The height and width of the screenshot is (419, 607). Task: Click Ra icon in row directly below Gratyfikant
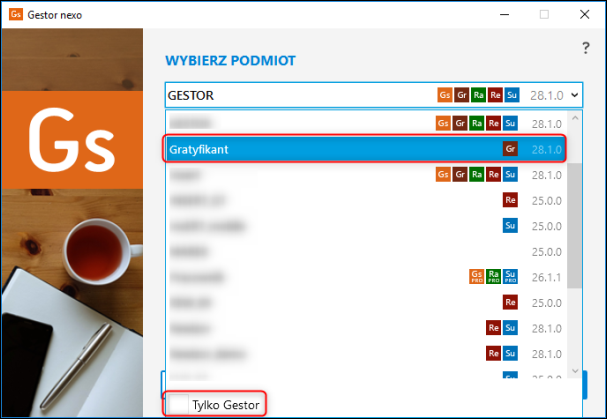pyautogui.click(x=477, y=175)
